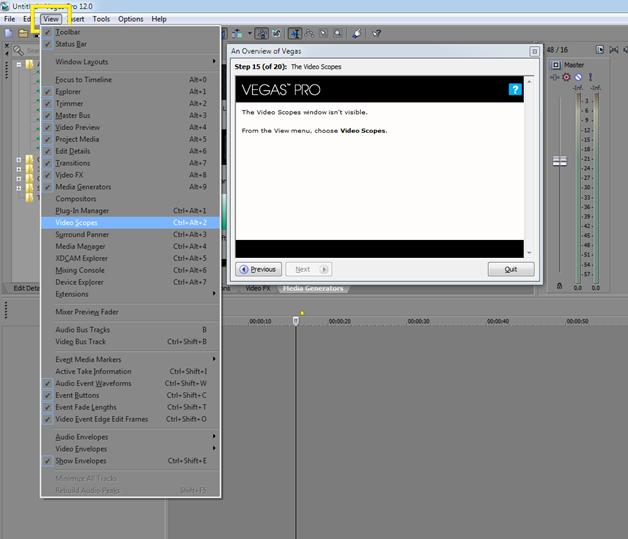Toggle Trimmer window visibility
628x539 pixels.
(x=130, y=104)
